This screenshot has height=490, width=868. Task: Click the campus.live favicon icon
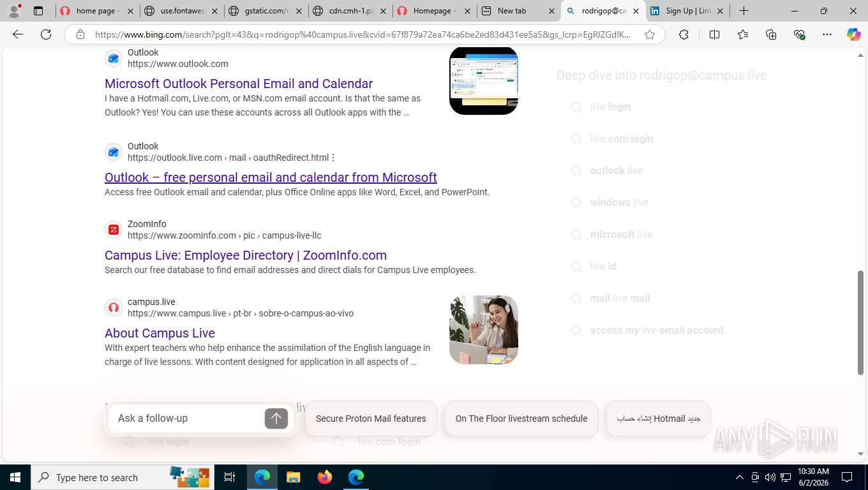[114, 308]
